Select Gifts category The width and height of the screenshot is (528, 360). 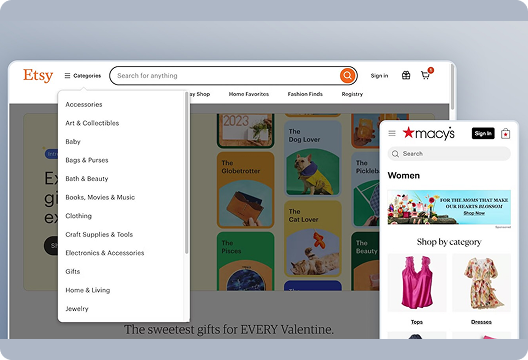click(x=73, y=271)
